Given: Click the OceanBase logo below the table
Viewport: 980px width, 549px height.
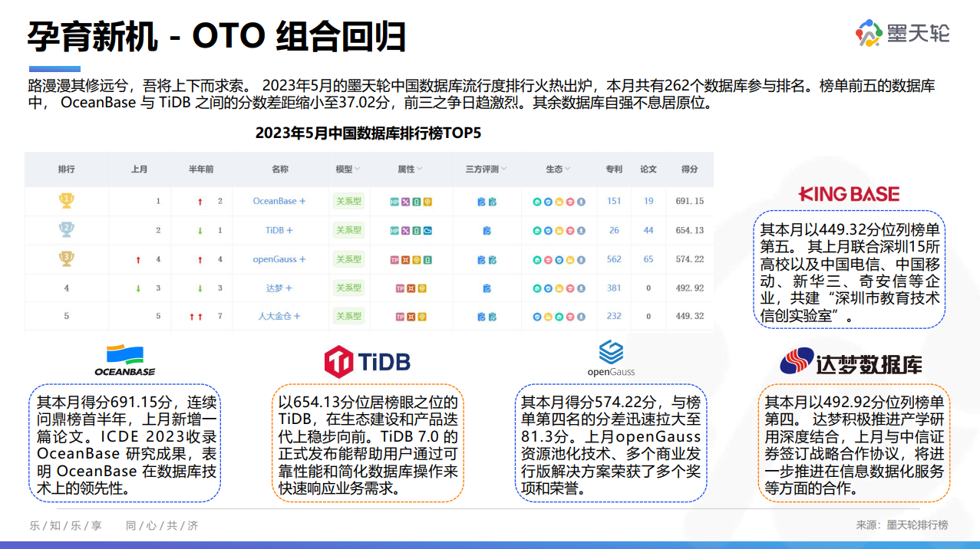Looking at the screenshot, I should click(x=124, y=360).
